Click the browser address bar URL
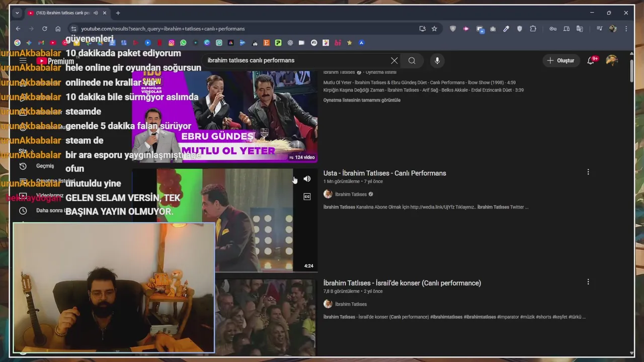 pos(163,29)
